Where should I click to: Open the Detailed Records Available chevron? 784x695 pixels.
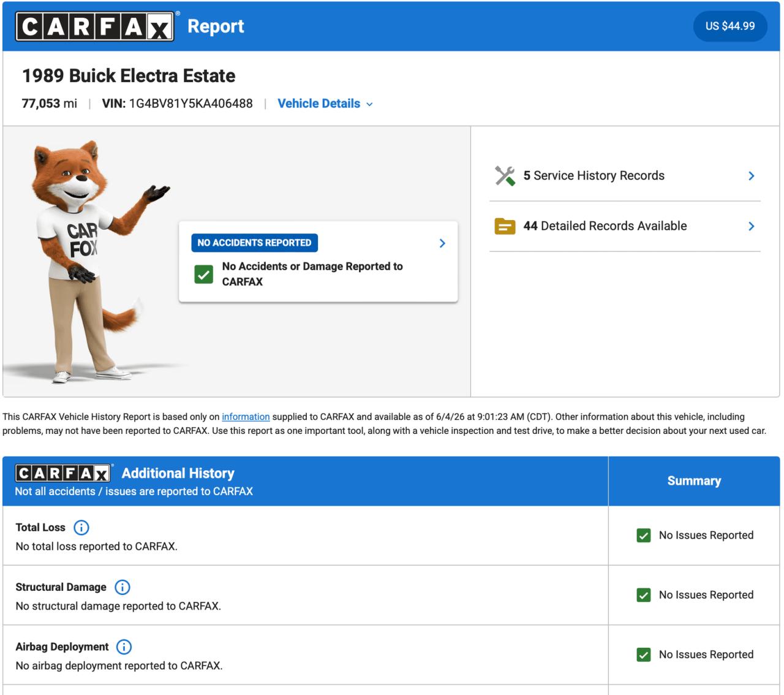752,226
